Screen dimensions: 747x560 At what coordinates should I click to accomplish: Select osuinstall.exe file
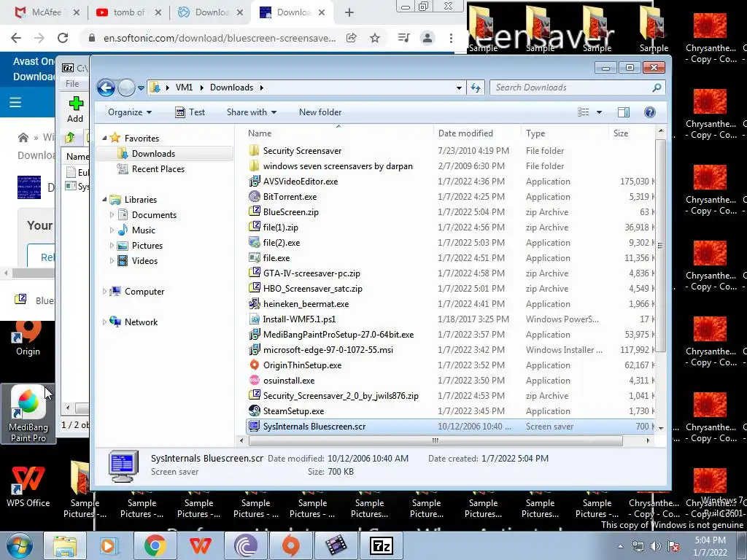point(289,381)
